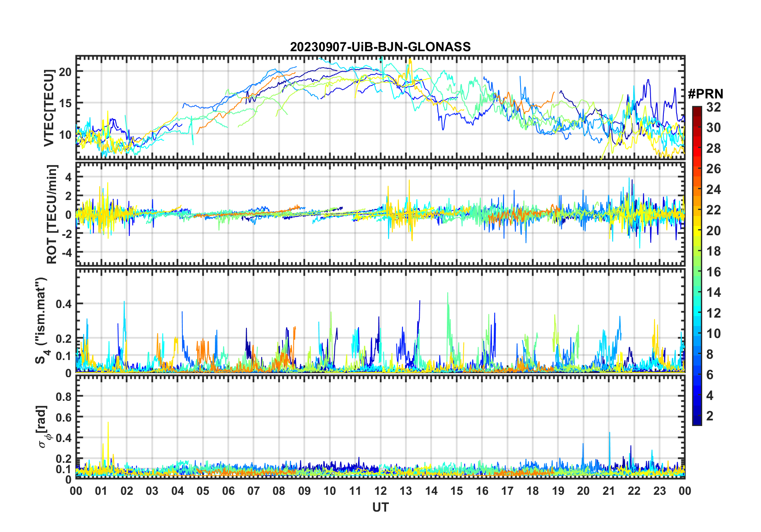This screenshot has width=761, height=532.
Task: Click UT axis tick label 07
Action: pyautogui.click(x=254, y=491)
